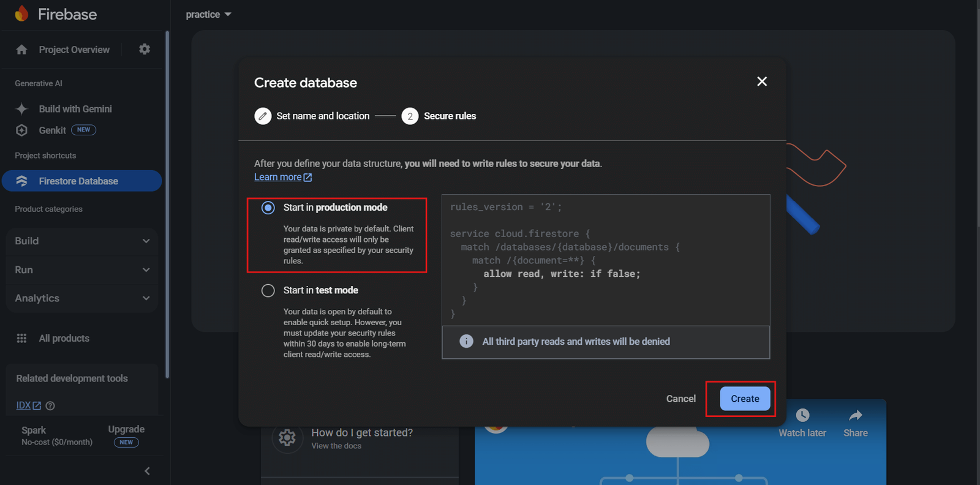
Task: Click the Watch later clock icon
Action: (x=802, y=416)
